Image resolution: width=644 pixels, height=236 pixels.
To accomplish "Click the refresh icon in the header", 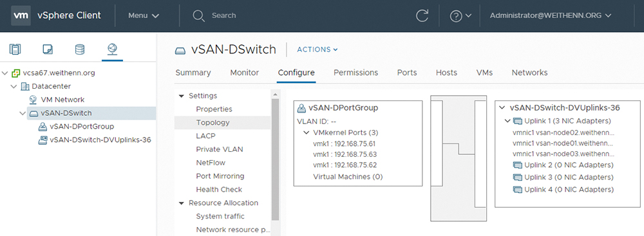I will pyautogui.click(x=422, y=15).
